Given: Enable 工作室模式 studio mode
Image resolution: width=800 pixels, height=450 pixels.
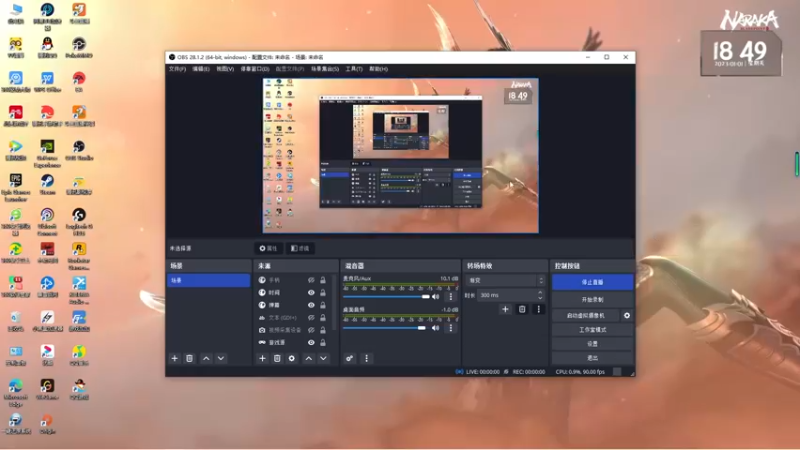Looking at the screenshot, I should [592, 330].
